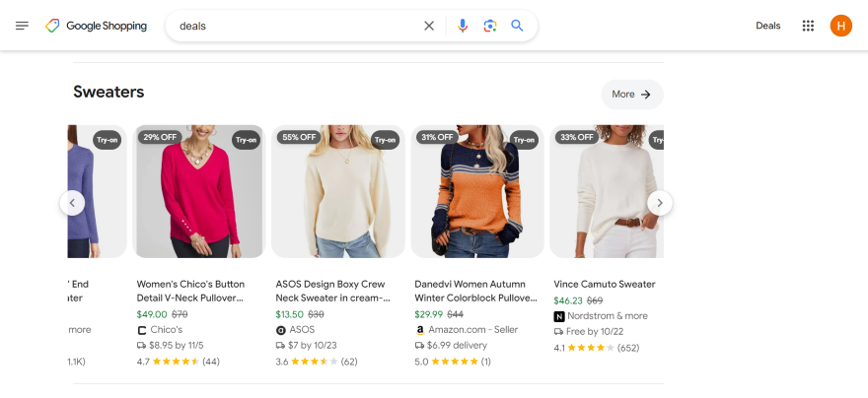Click the Chico's store name

tap(166, 330)
